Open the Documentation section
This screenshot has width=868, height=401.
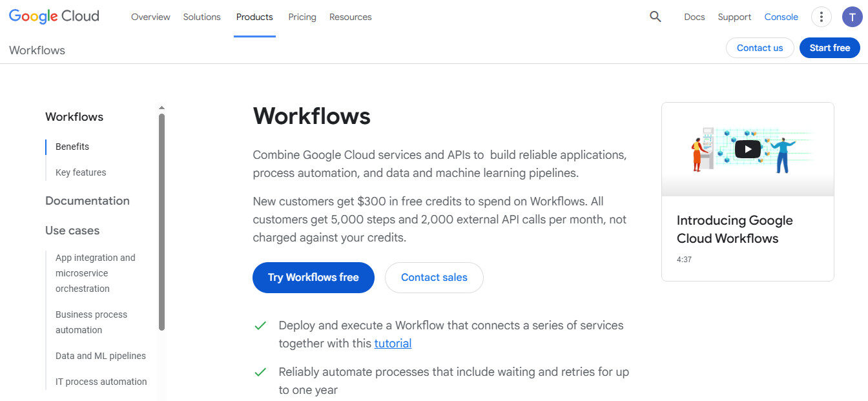(x=87, y=201)
